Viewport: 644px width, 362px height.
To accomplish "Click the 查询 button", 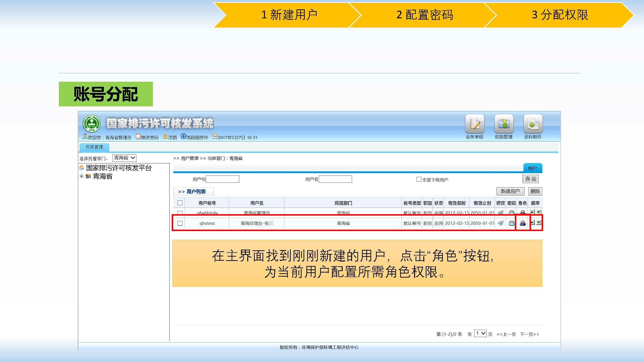I will click(x=531, y=179).
